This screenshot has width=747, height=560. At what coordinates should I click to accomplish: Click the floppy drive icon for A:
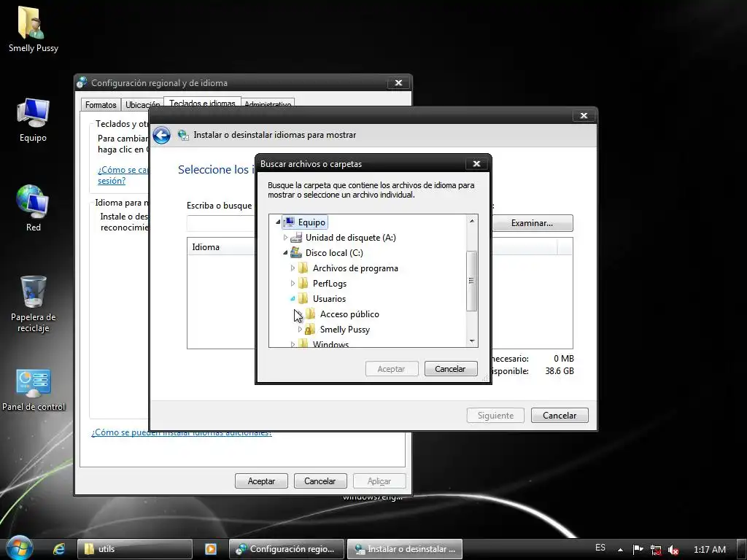pos(296,238)
